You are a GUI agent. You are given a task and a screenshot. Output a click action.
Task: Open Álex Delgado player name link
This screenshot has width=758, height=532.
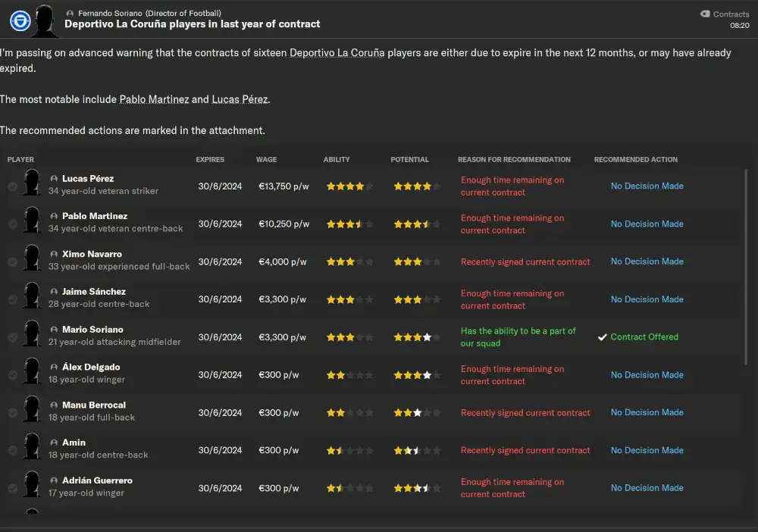point(91,368)
